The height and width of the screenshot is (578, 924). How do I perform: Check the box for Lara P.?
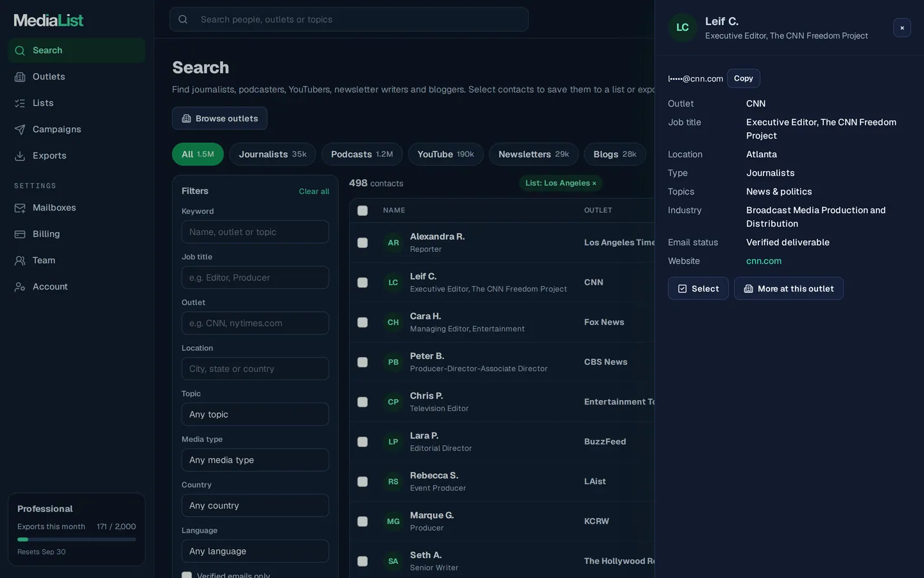tap(363, 442)
